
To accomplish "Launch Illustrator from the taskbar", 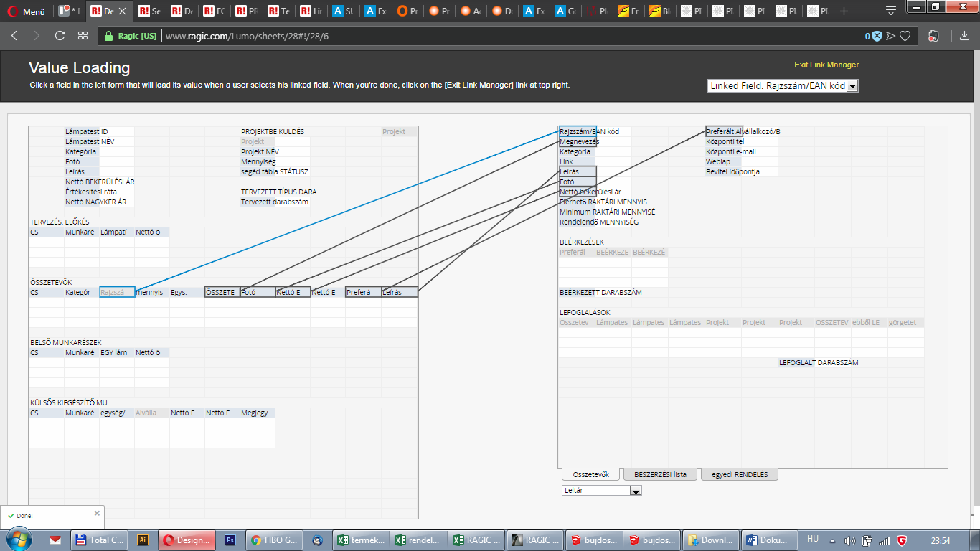I will pos(143,540).
